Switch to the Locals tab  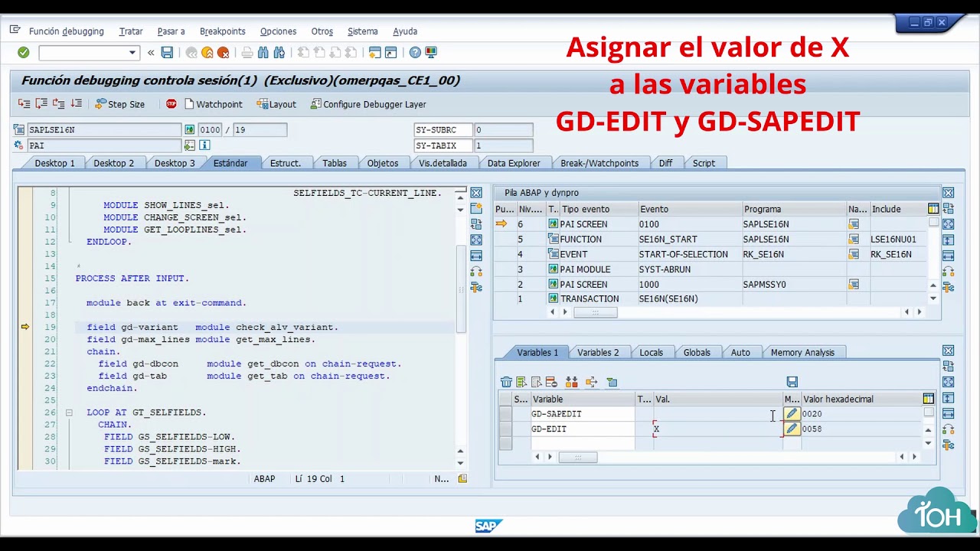(651, 353)
